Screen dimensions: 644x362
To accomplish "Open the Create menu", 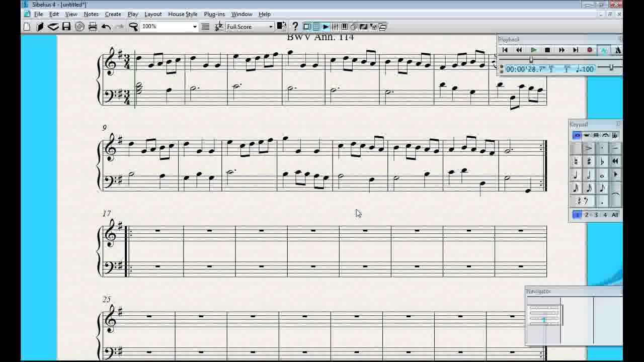I will 113,14.
